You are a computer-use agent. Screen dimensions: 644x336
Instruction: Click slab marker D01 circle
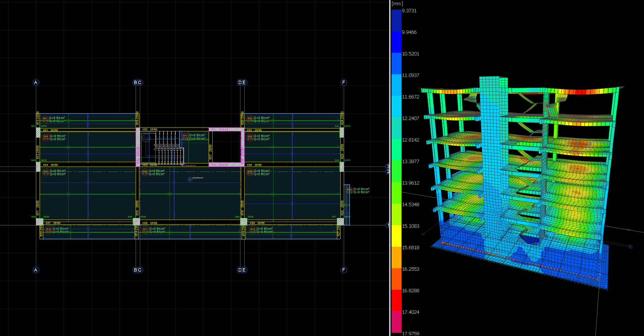(45, 119)
